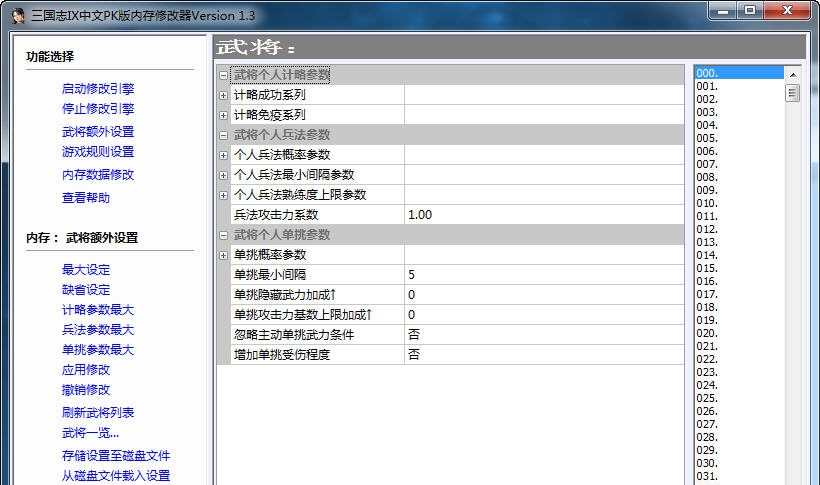Click the general list scrollbar thumb

[793, 94]
